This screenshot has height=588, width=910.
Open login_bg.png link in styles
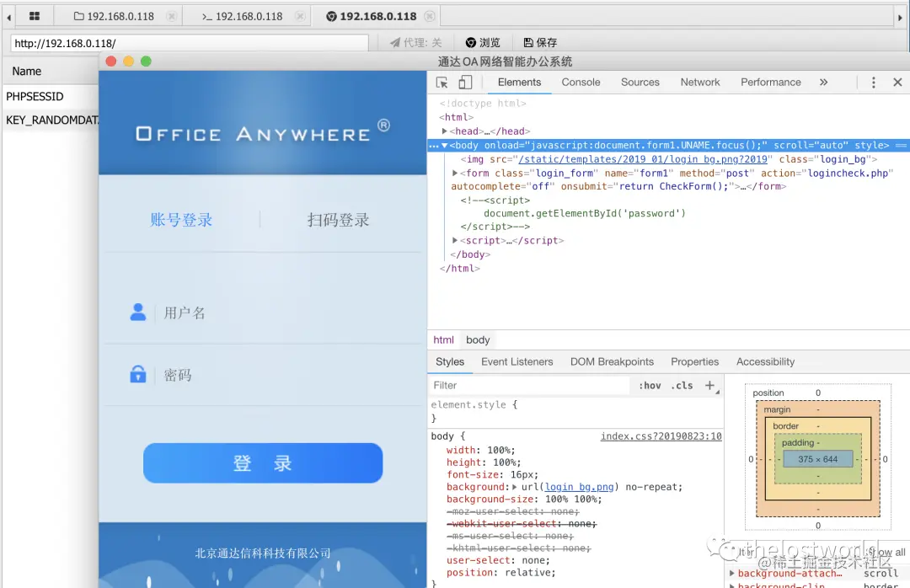579,487
